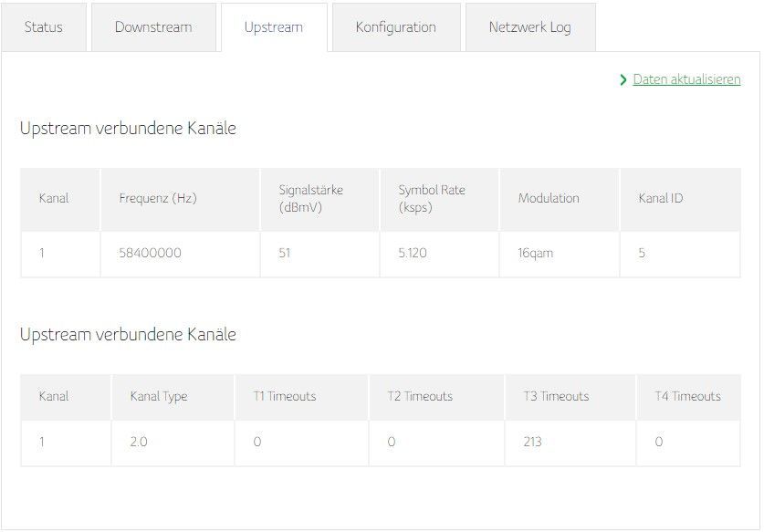Image resolution: width=764 pixels, height=532 pixels.
Task: Click the Kanal Type column header
Action: pyautogui.click(x=159, y=397)
